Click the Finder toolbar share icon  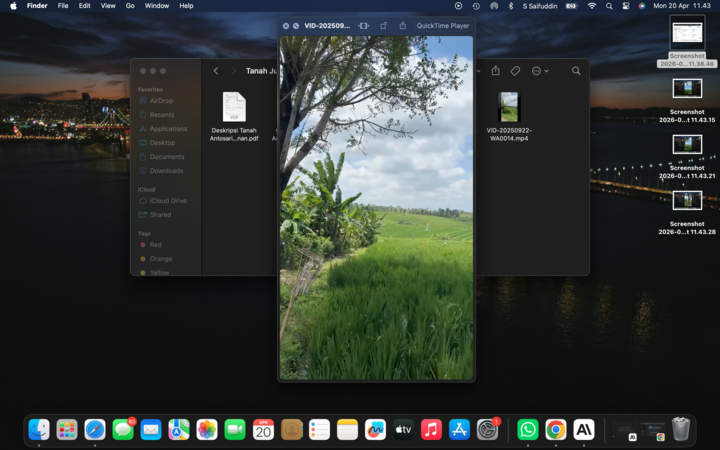pos(495,71)
